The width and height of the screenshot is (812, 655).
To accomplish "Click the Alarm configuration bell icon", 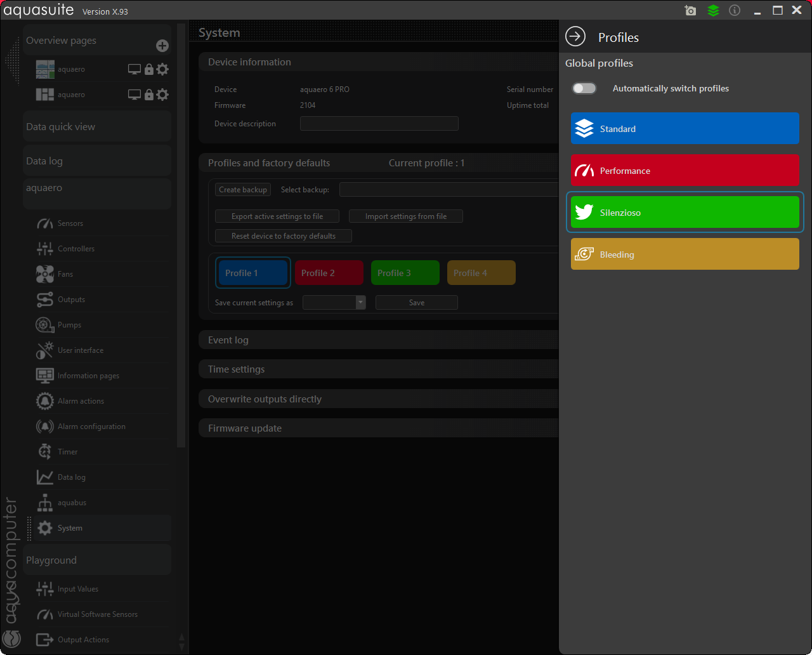I will [x=45, y=427].
